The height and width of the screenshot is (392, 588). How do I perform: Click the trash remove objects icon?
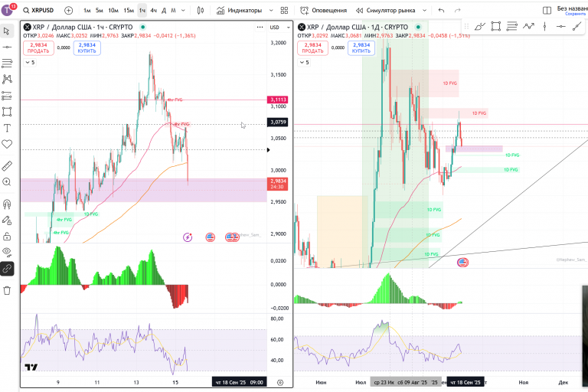pyautogui.click(x=7, y=290)
